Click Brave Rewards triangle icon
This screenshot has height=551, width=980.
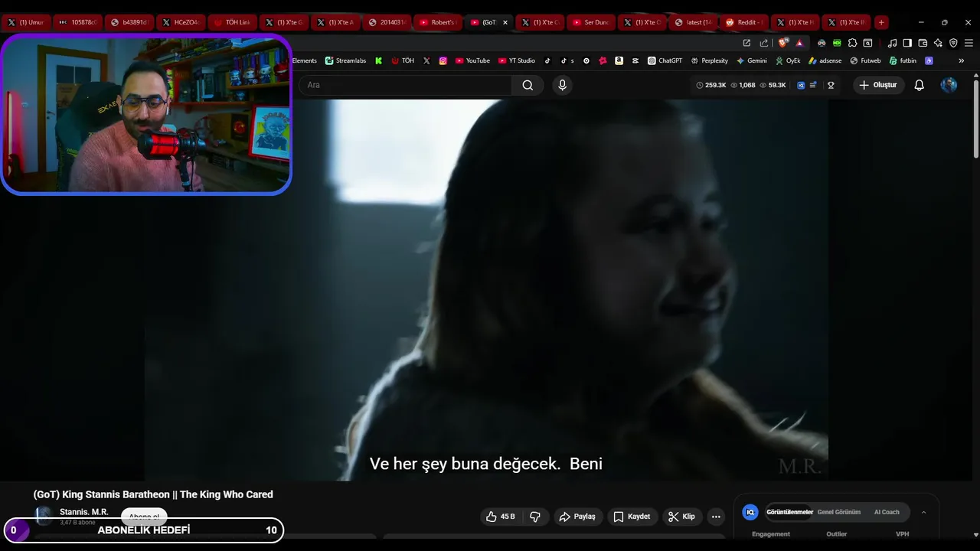799,43
